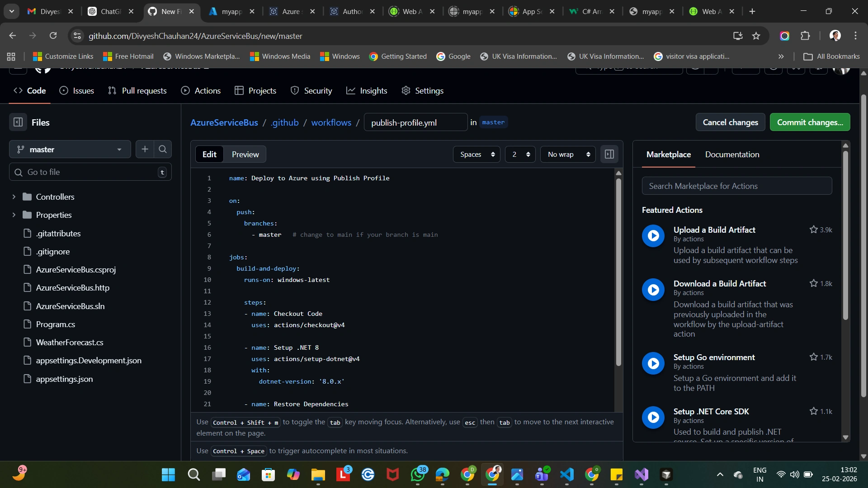Open the master branch dropdown

(x=70, y=149)
